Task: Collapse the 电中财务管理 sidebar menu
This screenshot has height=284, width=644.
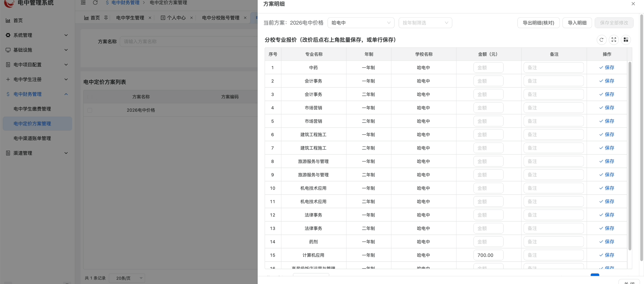Action: pos(37,94)
